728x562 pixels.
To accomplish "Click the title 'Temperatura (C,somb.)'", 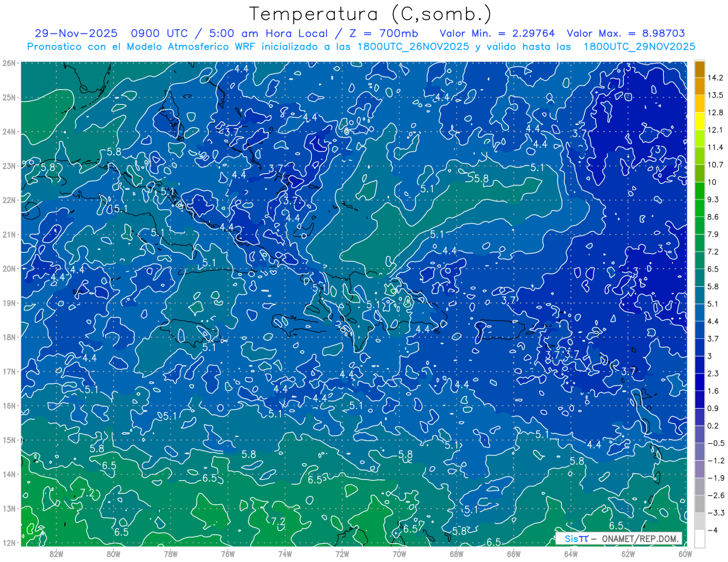I will [371, 14].
